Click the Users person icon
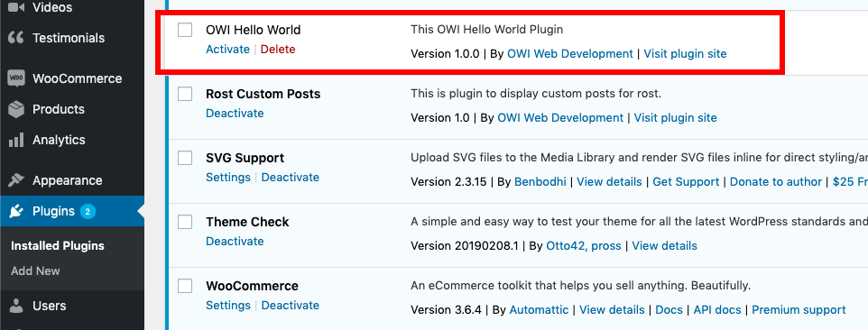Image resolution: width=868 pixels, height=330 pixels. click(x=16, y=306)
